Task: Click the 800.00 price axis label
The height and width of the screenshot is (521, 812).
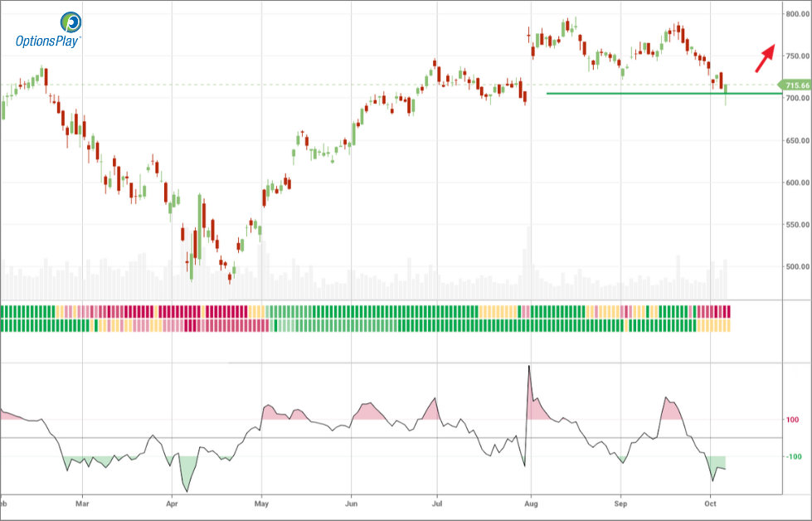Action: pyautogui.click(x=795, y=14)
